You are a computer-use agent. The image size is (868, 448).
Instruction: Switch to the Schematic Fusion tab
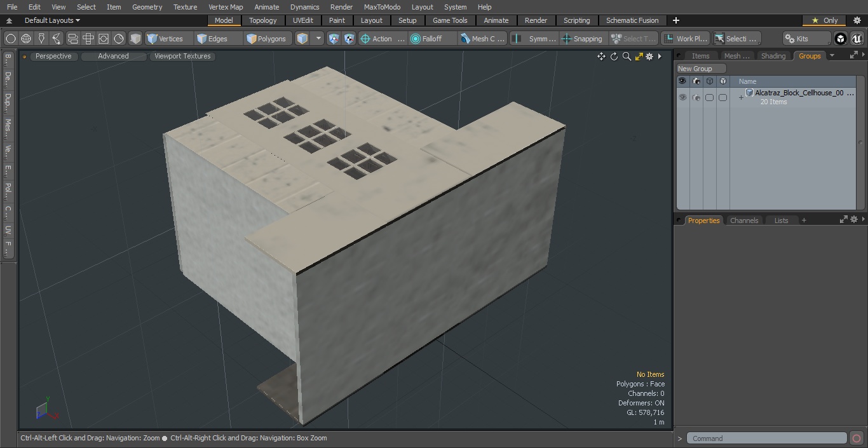click(x=632, y=20)
